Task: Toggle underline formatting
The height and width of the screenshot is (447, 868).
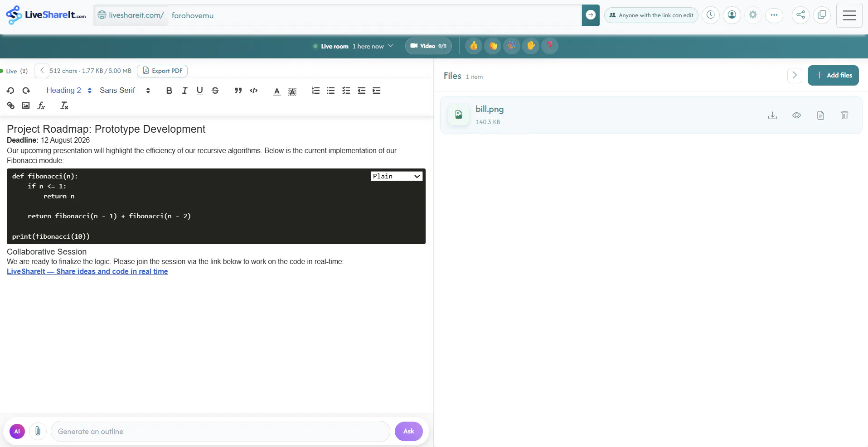Action: tap(199, 91)
